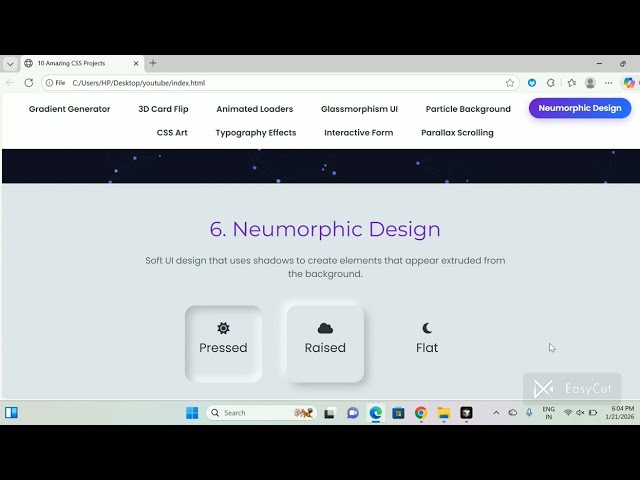Click the gear icon on Pressed card
The image size is (640, 480).
point(223,328)
